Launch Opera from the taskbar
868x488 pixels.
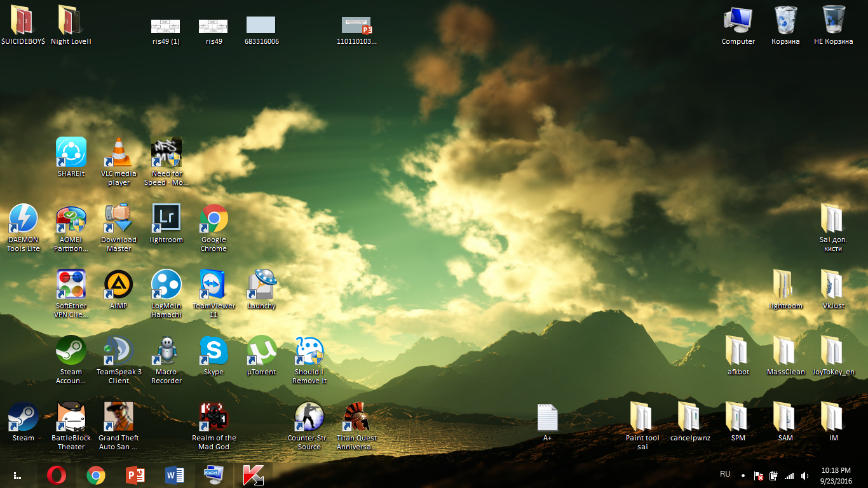[x=56, y=475]
